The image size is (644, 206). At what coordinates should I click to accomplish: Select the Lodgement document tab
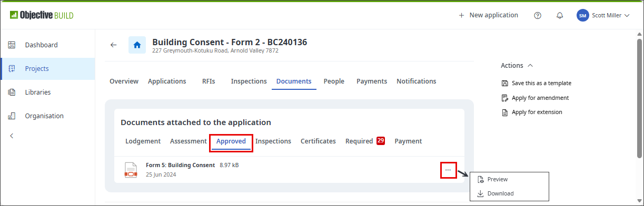[143, 141]
